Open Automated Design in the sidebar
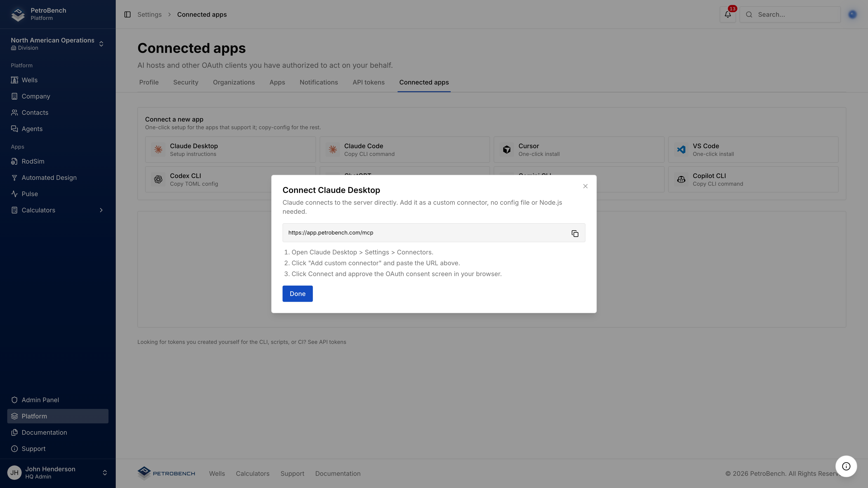This screenshot has height=488, width=868. [58, 178]
